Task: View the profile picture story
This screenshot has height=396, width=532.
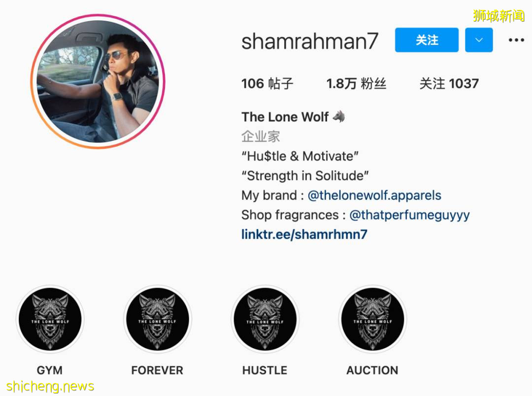Action: [98, 81]
